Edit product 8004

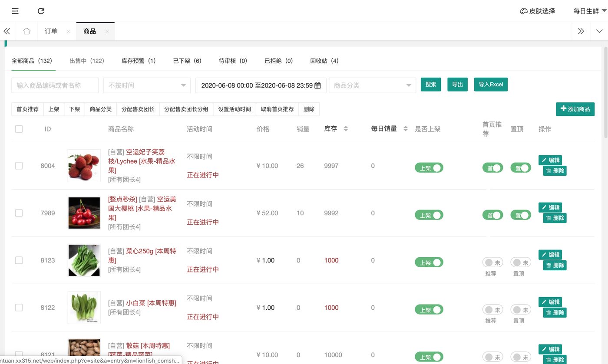click(550, 160)
